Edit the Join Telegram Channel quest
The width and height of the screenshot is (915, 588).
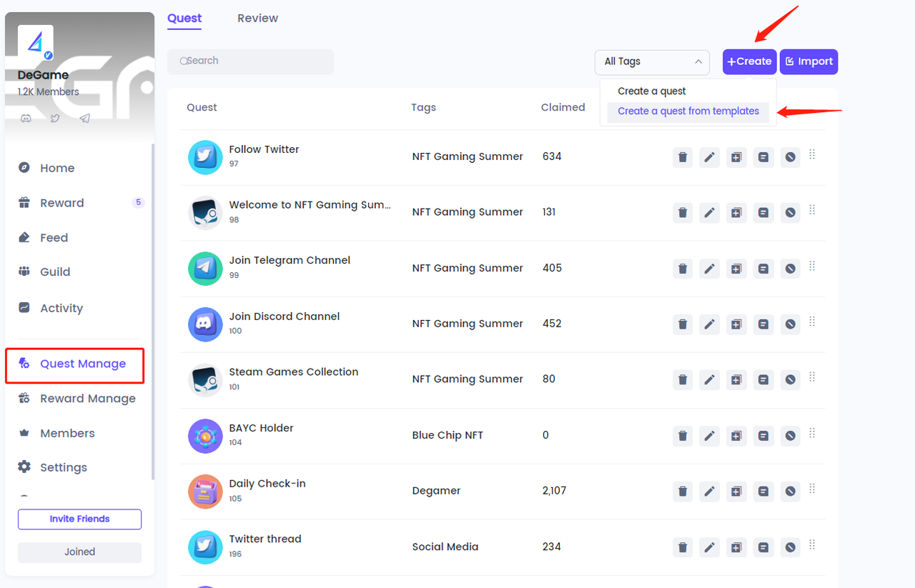[709, 269]
